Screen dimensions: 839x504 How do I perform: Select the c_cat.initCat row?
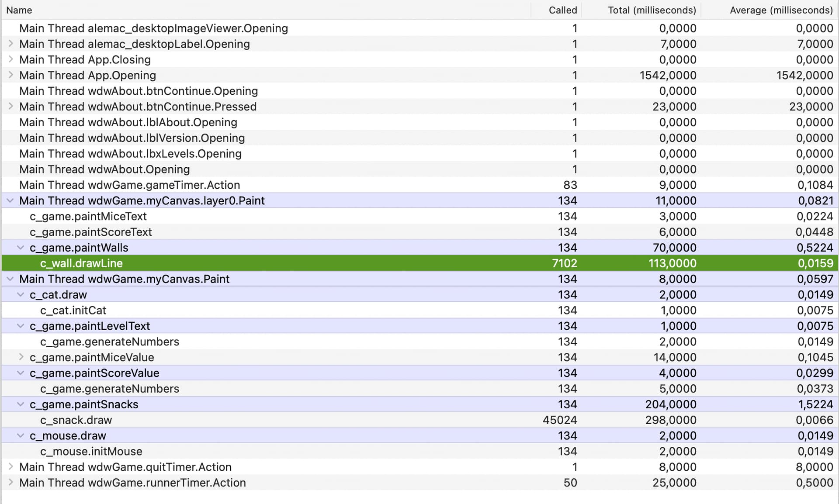pos(419,311)
